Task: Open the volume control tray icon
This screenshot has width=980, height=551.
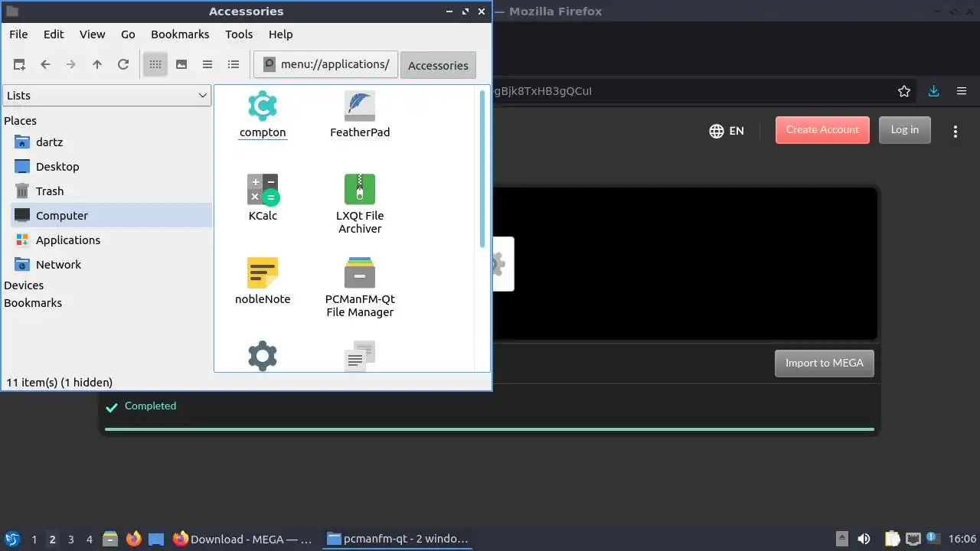Action: (x=864, y=539)
